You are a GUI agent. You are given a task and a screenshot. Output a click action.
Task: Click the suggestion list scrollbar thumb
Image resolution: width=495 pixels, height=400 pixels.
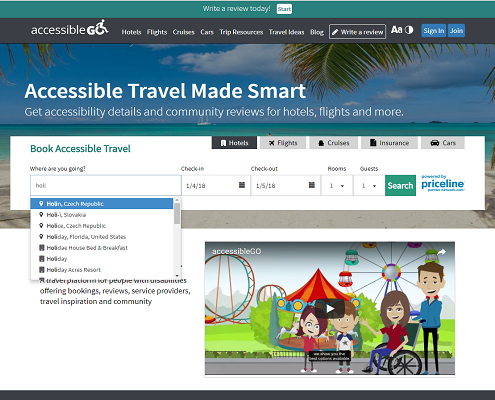177,213
